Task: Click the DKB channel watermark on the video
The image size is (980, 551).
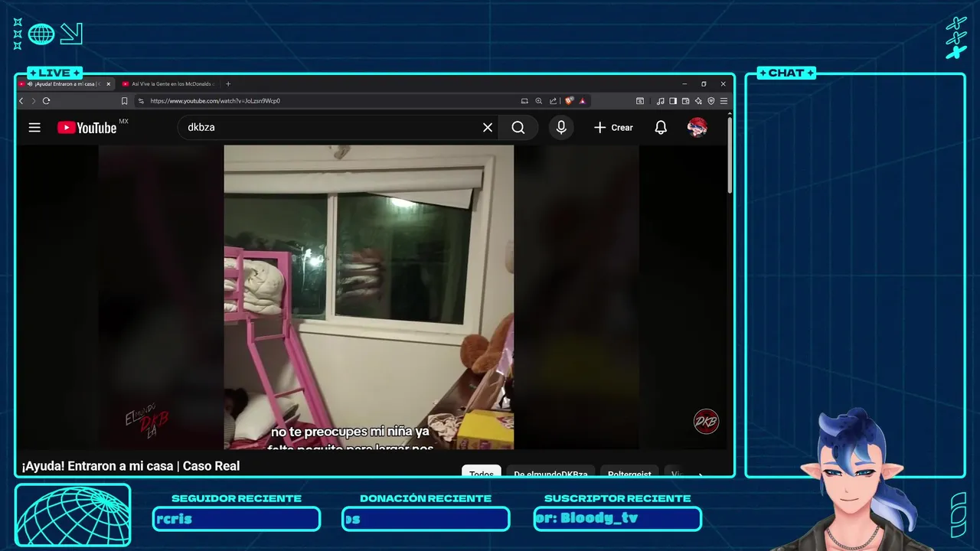Action: (706, 422)
